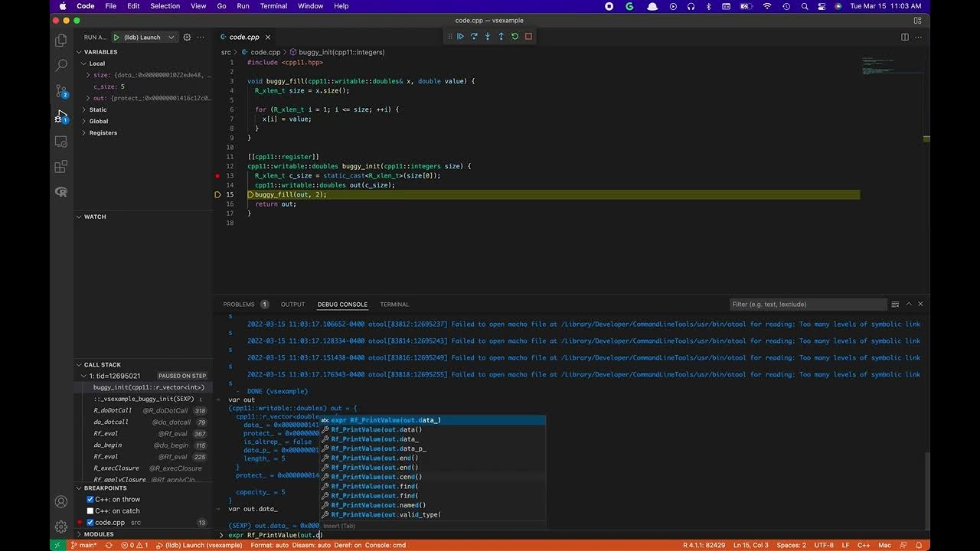Remove red breakpoint at line 13 gutter
This screenshot has height=551, width=980.
click(x=218, y=176)
